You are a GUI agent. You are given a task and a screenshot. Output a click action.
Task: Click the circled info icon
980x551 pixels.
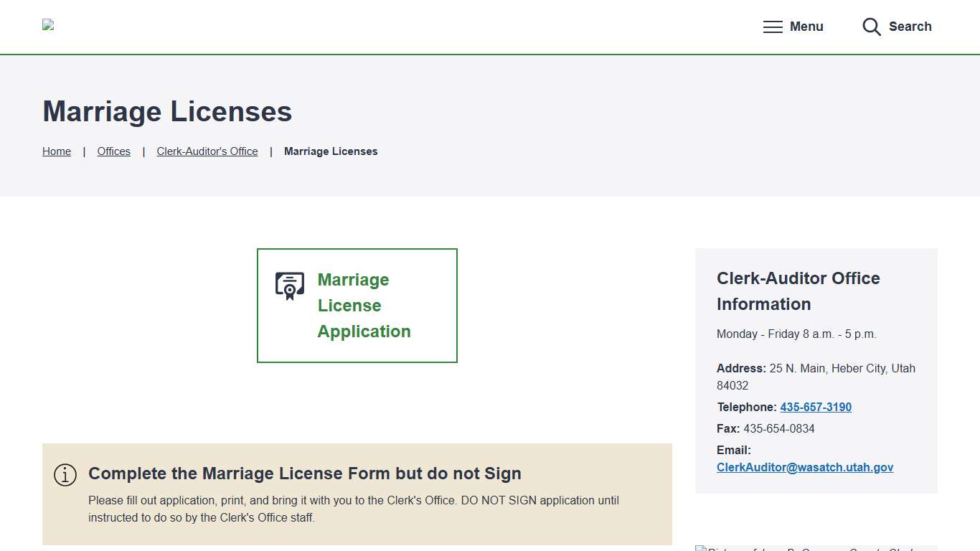(x=65, y=474)
